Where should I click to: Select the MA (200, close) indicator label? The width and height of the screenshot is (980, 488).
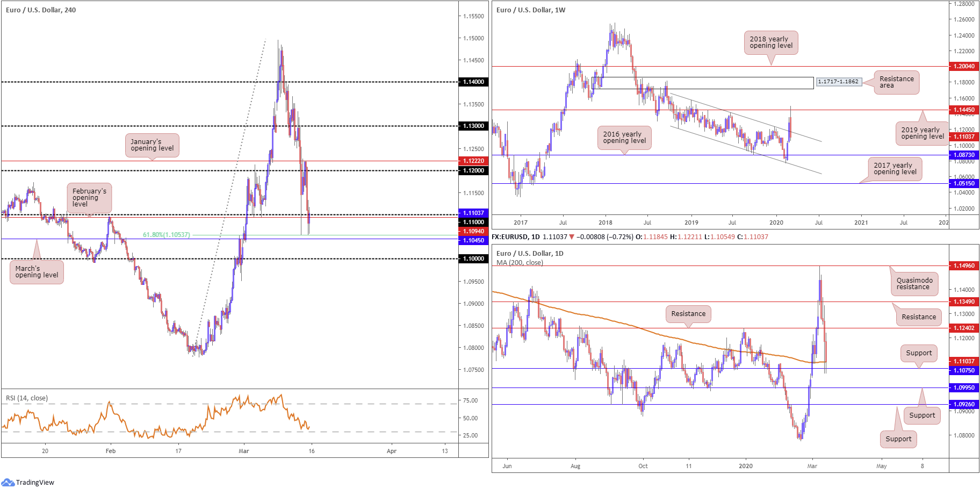tap(520, 262)
